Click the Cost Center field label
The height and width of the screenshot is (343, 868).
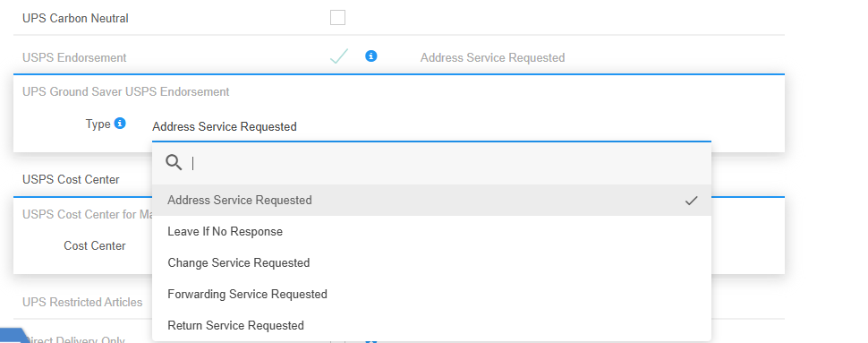coord(95,245)
